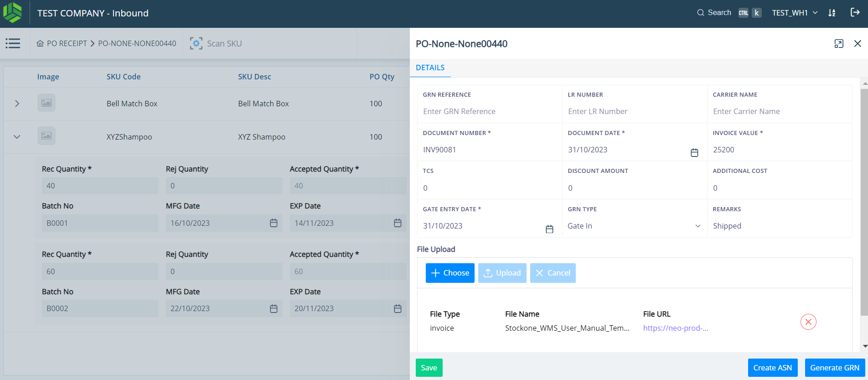Open the Document Date calendar picker

click(x=694, y=153)
